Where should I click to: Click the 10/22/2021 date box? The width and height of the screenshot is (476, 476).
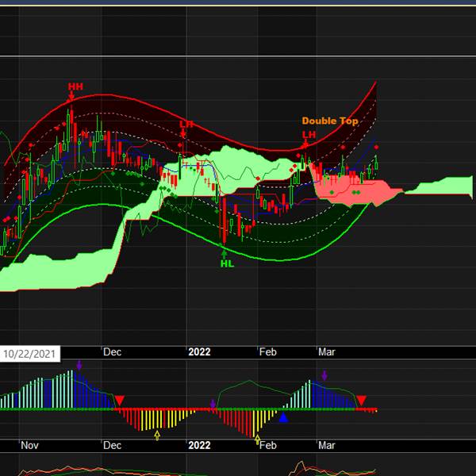point(29,354)
